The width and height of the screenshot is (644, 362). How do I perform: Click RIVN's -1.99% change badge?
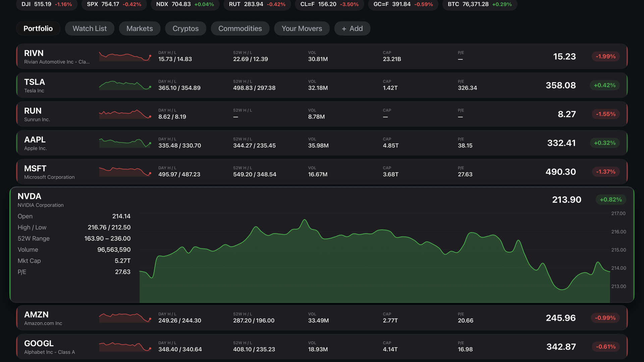(x=605, y=56)
